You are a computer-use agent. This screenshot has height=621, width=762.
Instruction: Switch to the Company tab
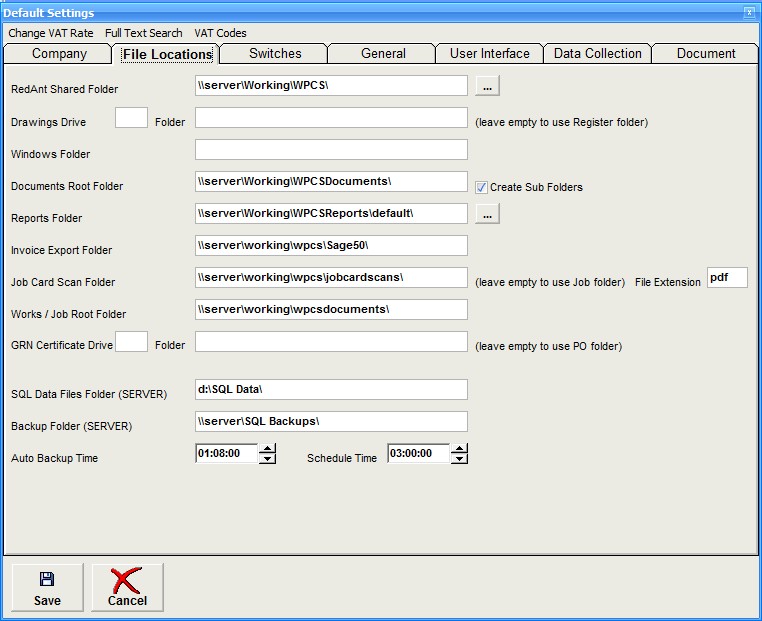point(59,54)
